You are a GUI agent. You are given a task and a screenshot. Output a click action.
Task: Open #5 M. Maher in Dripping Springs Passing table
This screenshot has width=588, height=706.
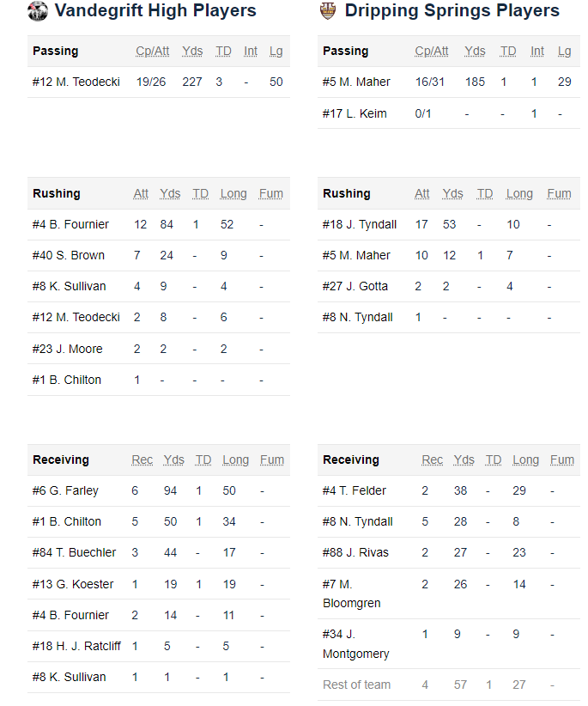pos(356,82)
